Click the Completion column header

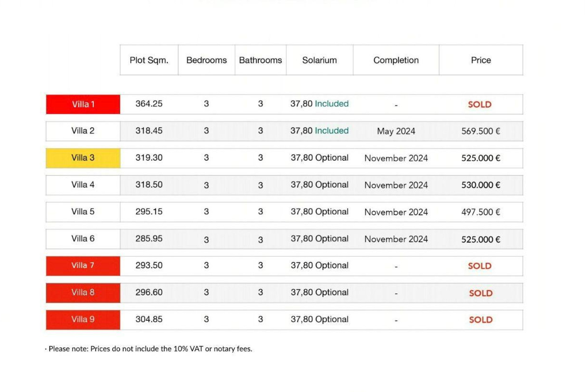pos(396,60)
